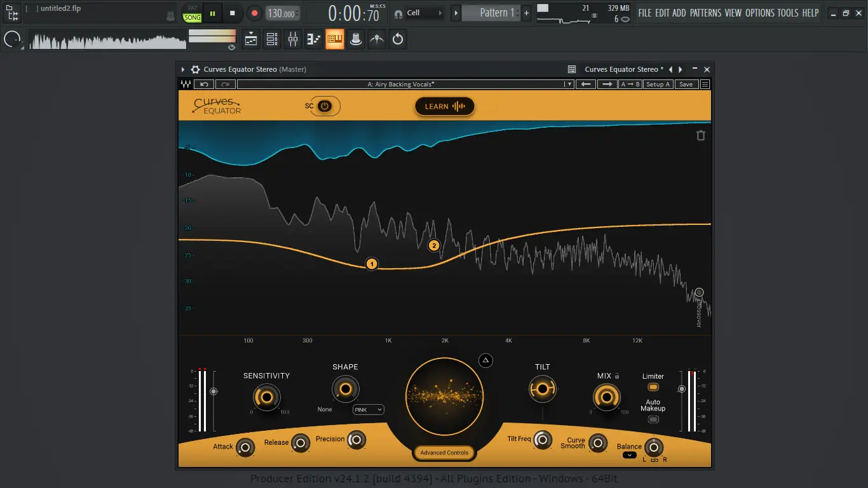The image size is (868, 488).
Task: Open the PATTERNS menu
Action: click(x=706, y=13)
